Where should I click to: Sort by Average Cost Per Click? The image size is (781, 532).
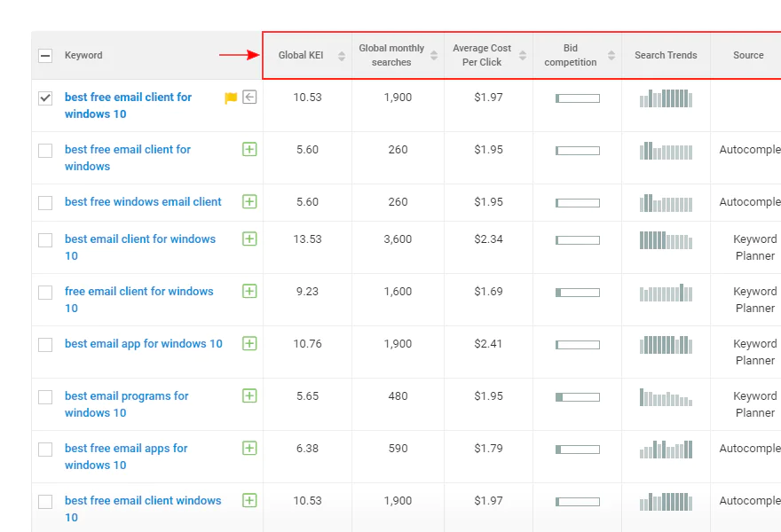(x=523, y=56)
